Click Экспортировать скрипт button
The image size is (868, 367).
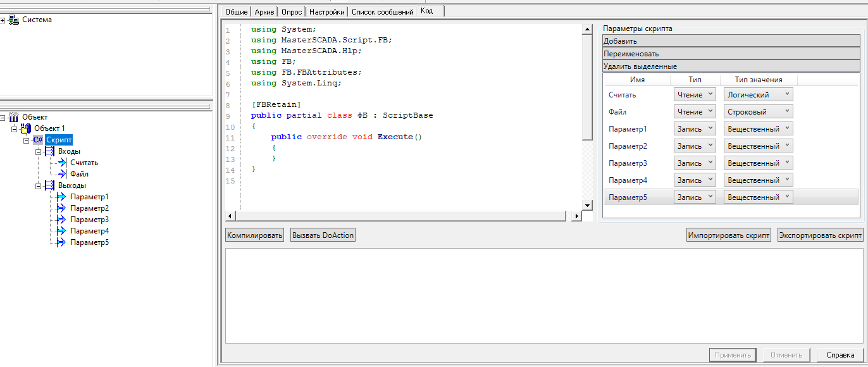click(820, 235)
